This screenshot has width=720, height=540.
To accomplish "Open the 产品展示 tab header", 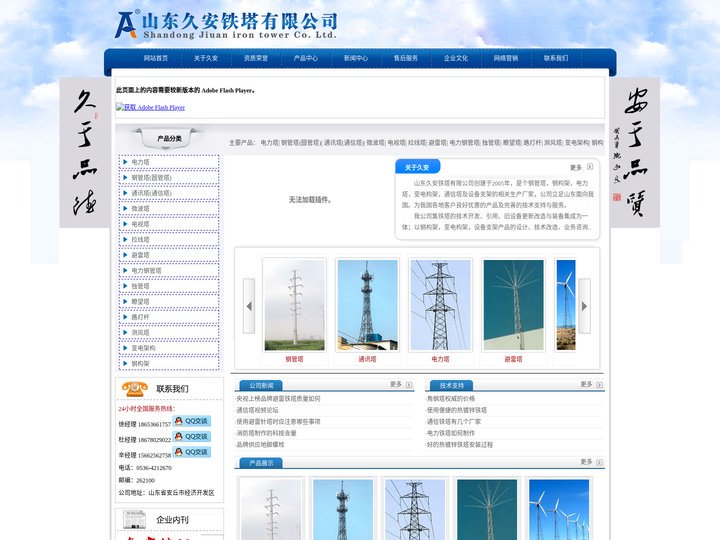I will [x=261, y=463].
